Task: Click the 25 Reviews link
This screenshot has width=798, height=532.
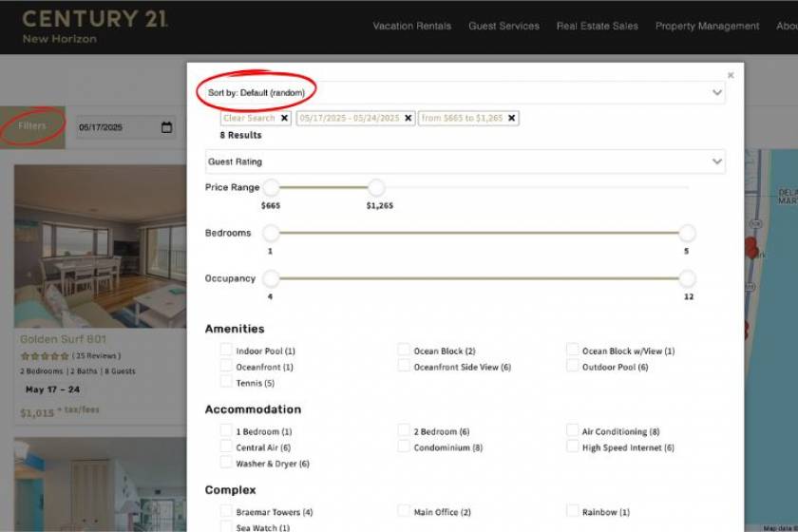Action: tap(96, 356)
